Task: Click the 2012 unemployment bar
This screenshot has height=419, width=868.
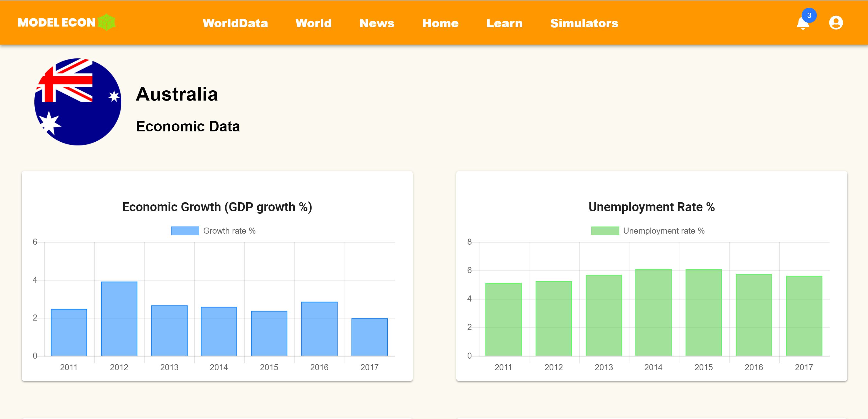Action: coord(554,318)
